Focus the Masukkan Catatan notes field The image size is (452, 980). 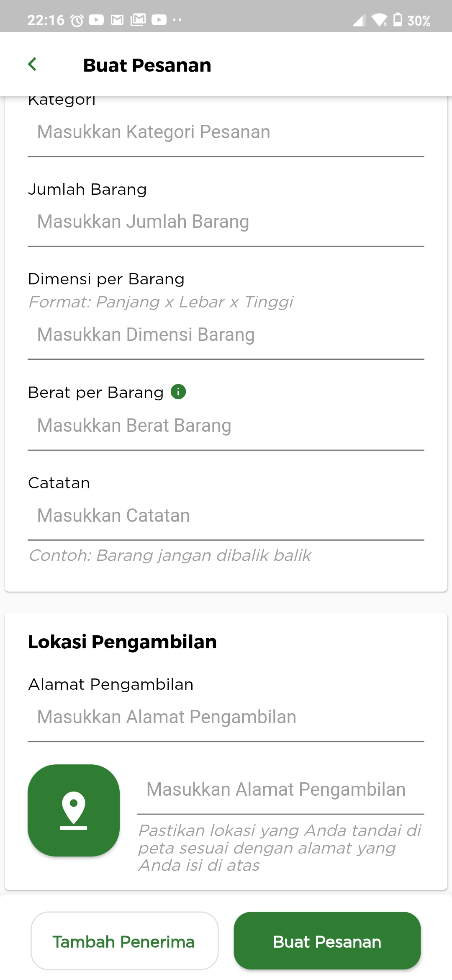click(x=226, y=516)
